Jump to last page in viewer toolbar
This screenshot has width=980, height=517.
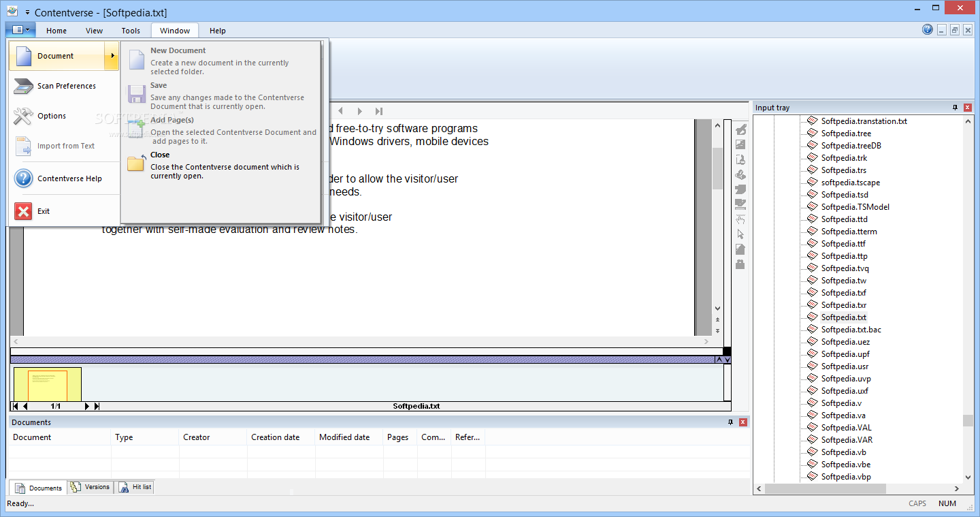pyautogui.click(x=379, y=111)
